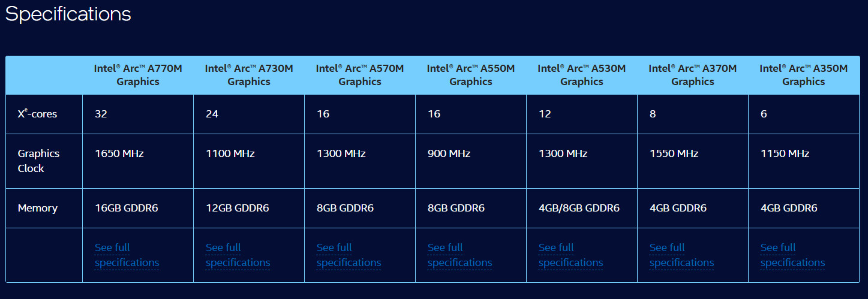Click the Graphics Clock row label
The width and height of the screenshot is (868, 299).
pyautogui.click(x=38, y=161)
